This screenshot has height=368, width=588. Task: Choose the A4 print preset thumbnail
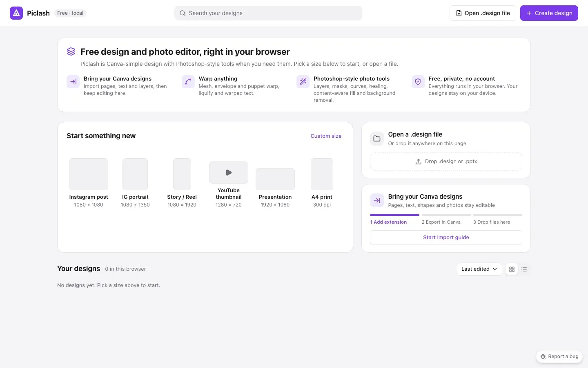[x=322, y=174]
